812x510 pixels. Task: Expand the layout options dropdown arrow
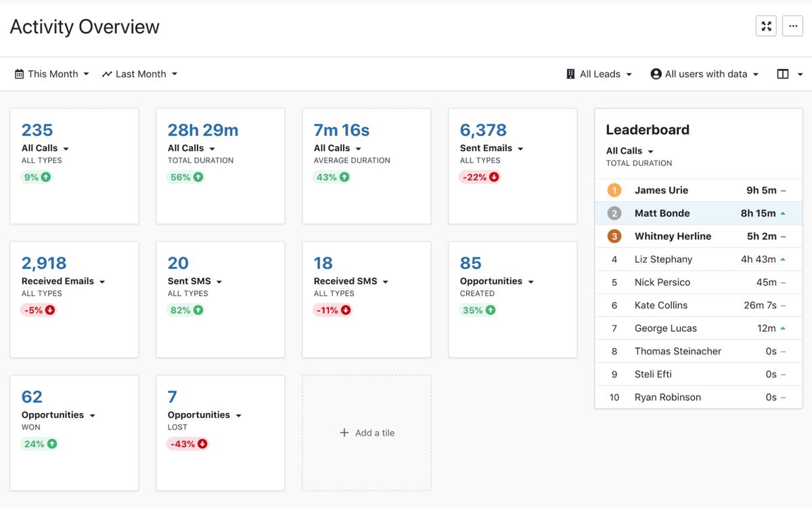coord(800,75)
